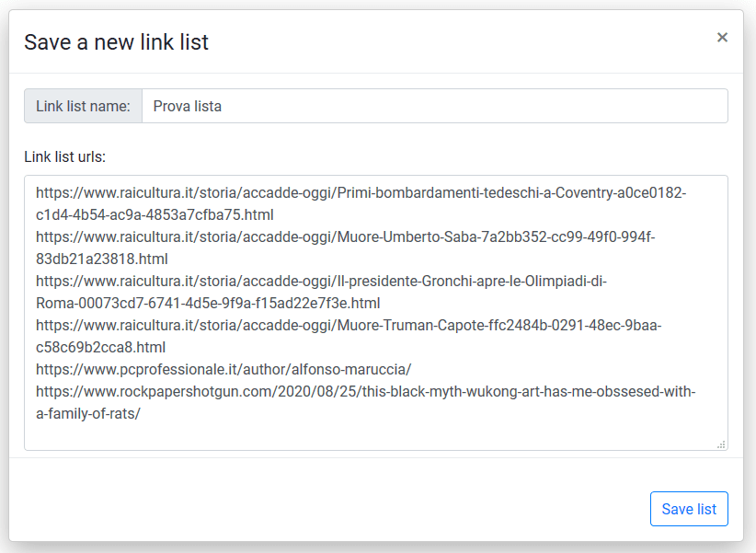Click the 'c58c69b2cca8.html' wrapped line
Viewport: 756px width, 553px height.
(x=100, y=348)
